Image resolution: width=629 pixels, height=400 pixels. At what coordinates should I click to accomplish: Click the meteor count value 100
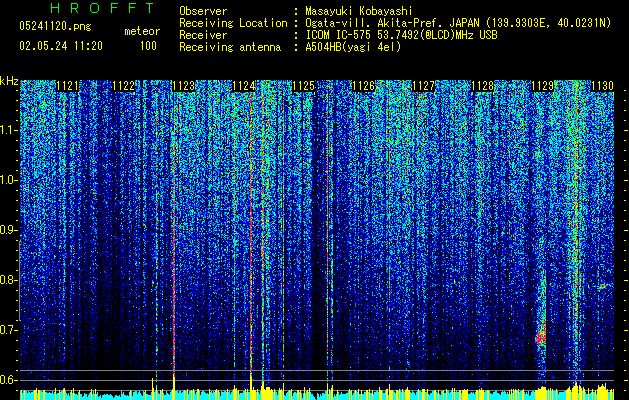coord(148,46)
